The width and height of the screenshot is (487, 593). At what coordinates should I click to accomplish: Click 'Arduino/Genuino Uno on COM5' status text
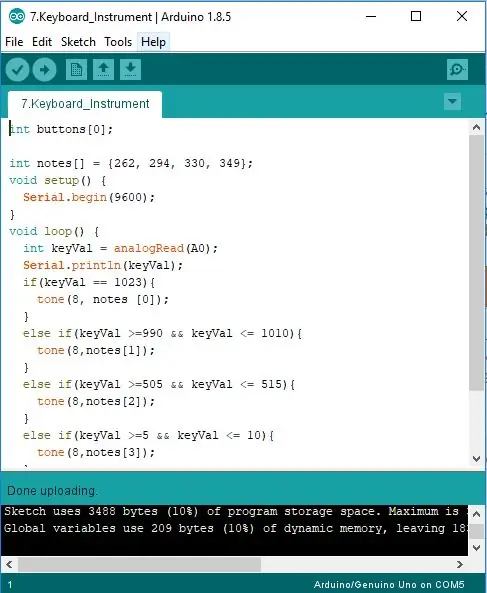pyautogui.click(x=389, y=585)
